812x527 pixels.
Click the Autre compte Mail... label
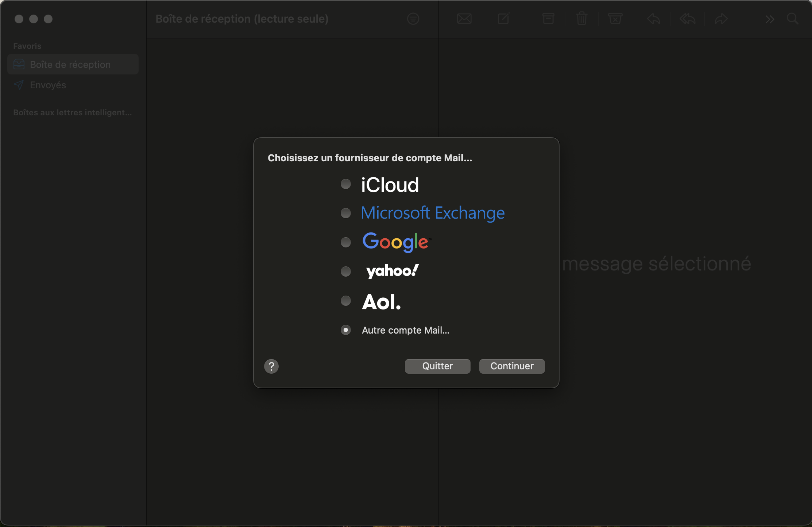click(406, 330)
